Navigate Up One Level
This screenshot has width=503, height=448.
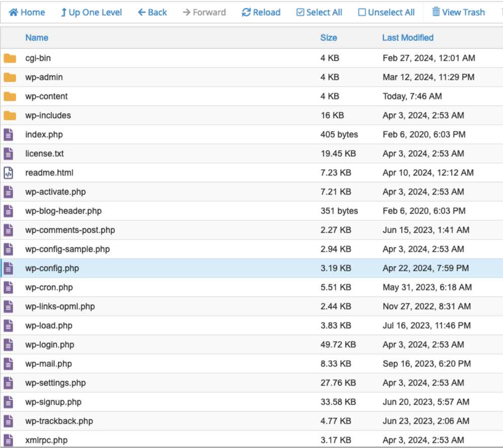click(92, 13)
